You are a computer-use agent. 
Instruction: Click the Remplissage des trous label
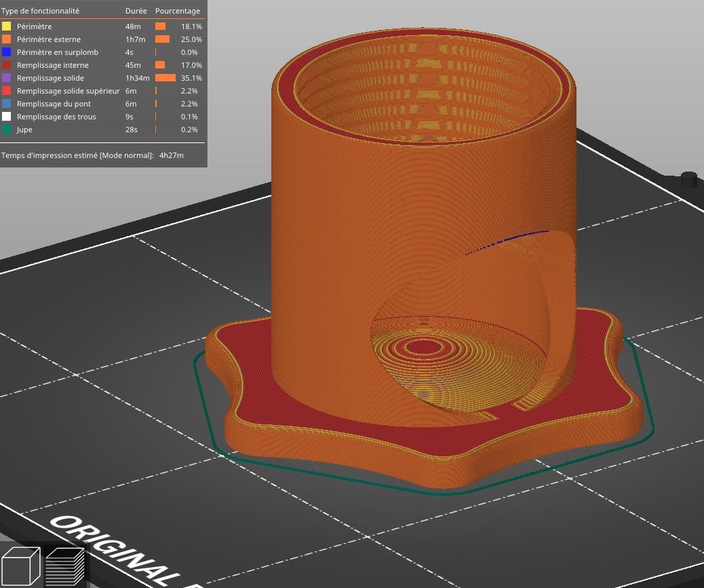pos(56,117)
